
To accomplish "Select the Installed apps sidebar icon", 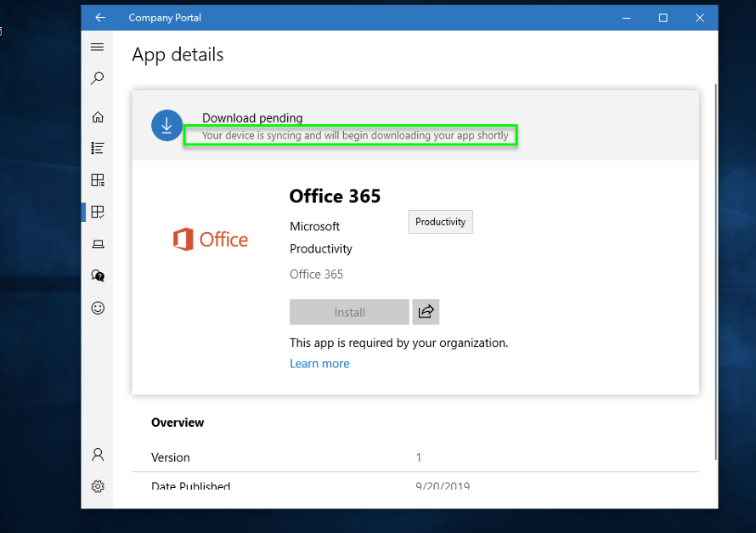I will coord(98,213).
